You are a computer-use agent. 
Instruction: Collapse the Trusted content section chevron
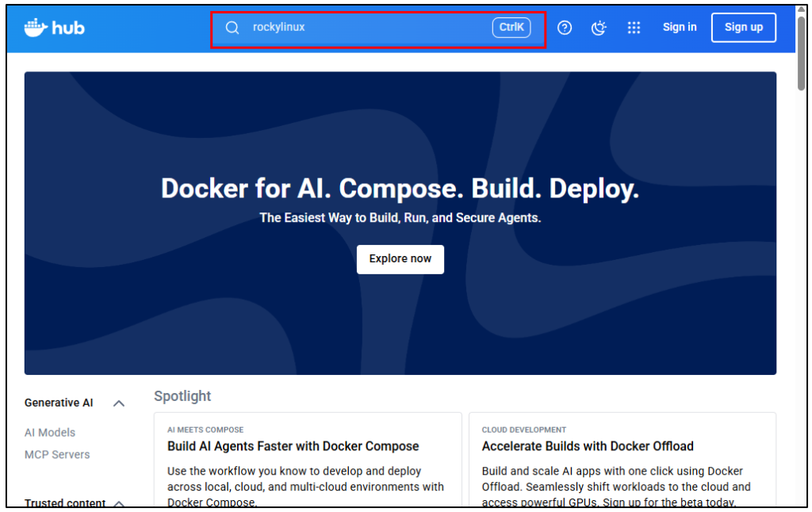(x=119, y=503)
